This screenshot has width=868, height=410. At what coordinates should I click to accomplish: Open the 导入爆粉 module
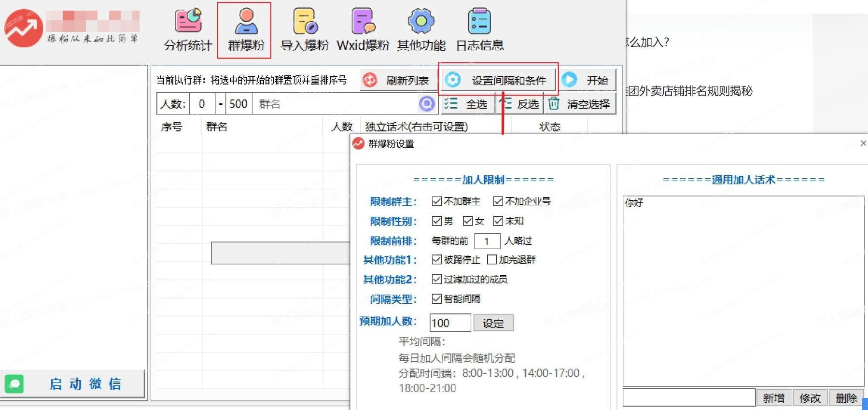click(x=305, y=30)
